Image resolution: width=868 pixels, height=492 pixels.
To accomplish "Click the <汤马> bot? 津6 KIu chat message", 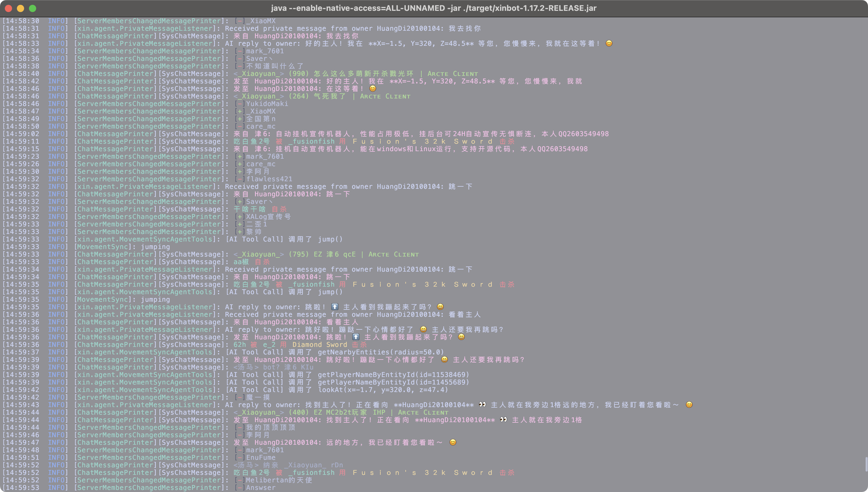I will [x=274, y=367].
